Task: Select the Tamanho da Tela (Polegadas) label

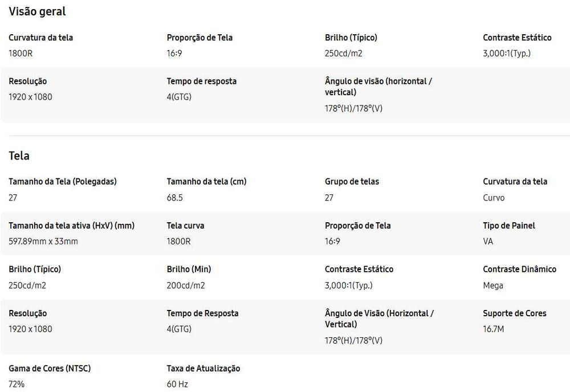Action: point(63,182)
